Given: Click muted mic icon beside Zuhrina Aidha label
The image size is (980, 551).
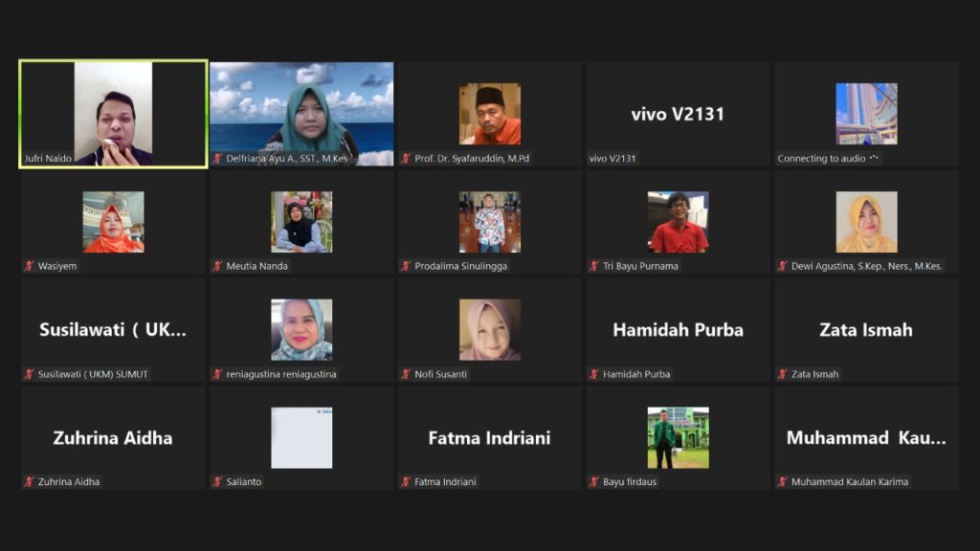Looking at the screenshot, I should coord(30,482).
